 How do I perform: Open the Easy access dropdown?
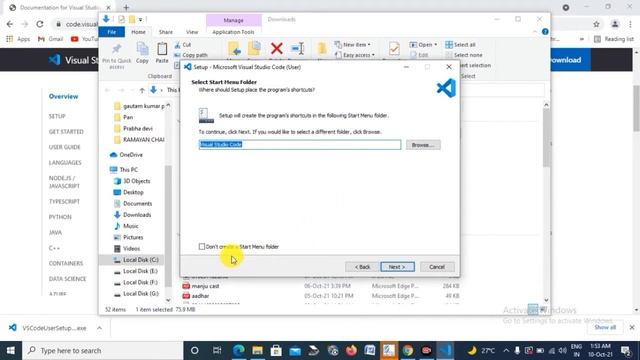pos(354,55)
